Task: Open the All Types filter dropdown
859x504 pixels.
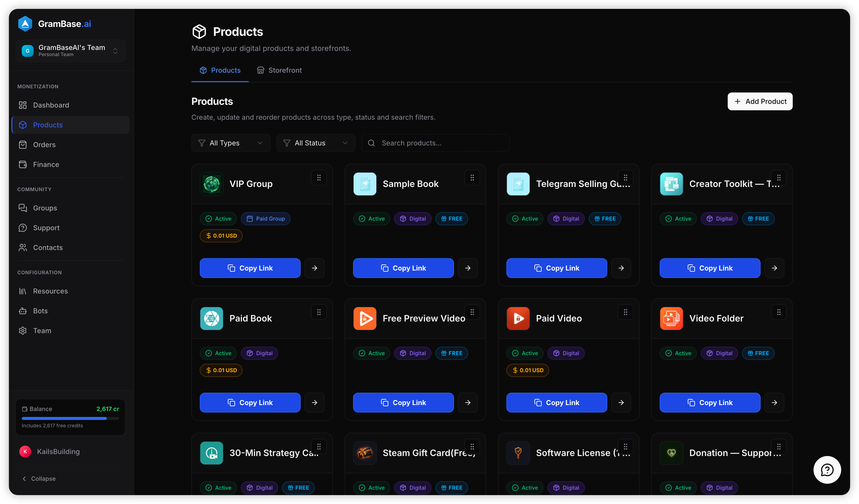Action: pos(231,143)
